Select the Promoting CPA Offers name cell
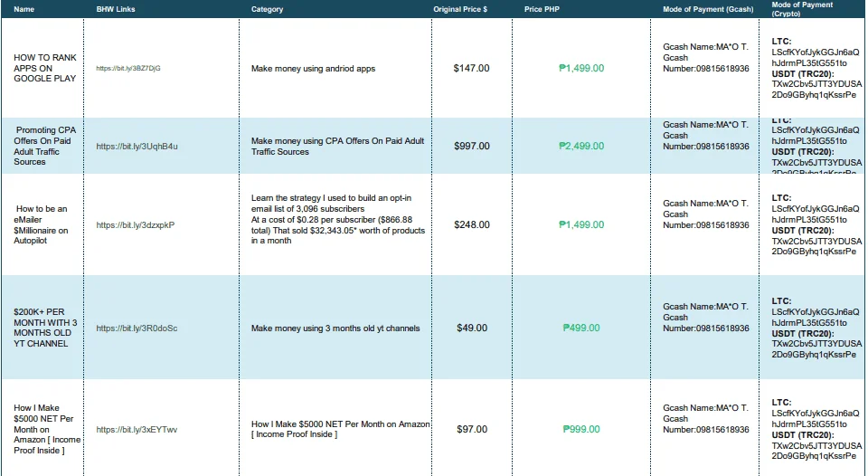 point(45,146)
